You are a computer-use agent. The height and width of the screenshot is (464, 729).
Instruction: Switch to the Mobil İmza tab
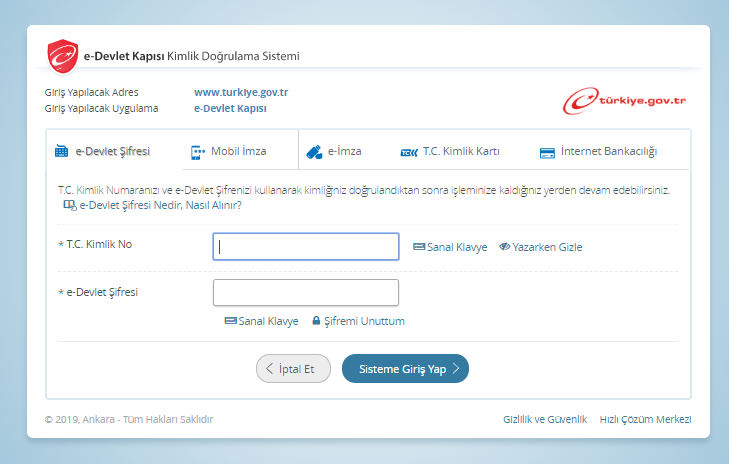tap(238, 152)
